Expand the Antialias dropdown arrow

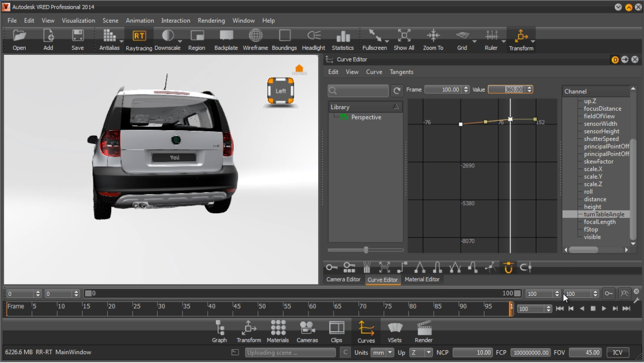[x=122, y=41]
